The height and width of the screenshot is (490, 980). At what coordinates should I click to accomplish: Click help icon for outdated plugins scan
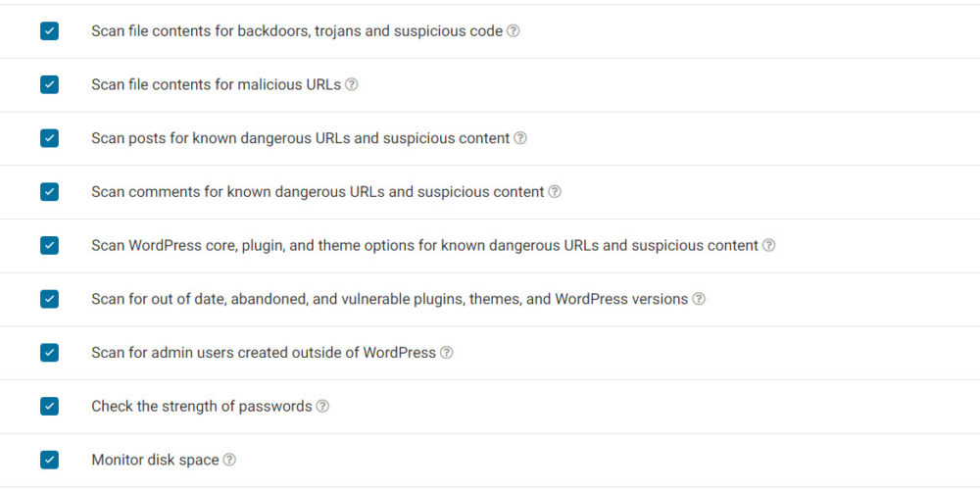tap(699, 299)
